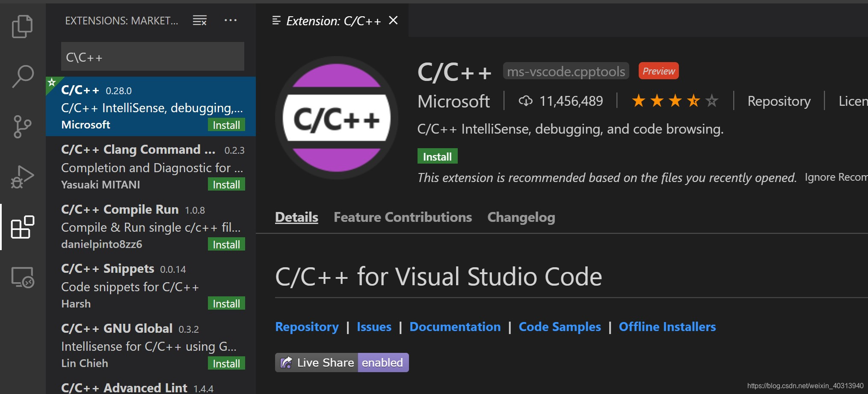Click the ms-vscode.cpptools identifier
Viewport: 868px width, 394px height.
click(566, 71)
